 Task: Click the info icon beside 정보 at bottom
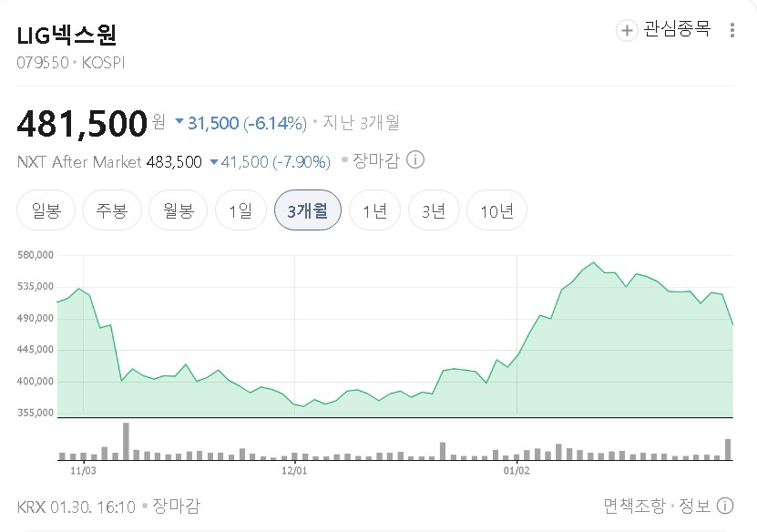(725, 506)
